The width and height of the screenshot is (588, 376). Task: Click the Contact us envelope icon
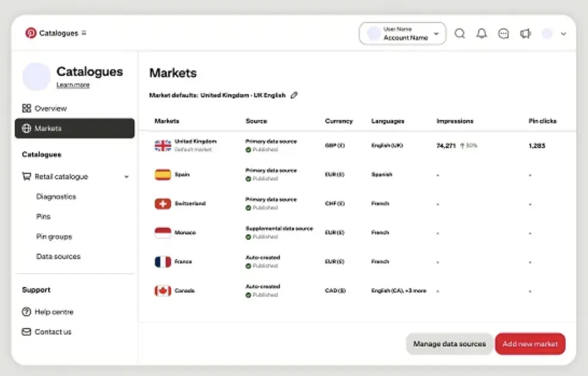coord(26,332)
